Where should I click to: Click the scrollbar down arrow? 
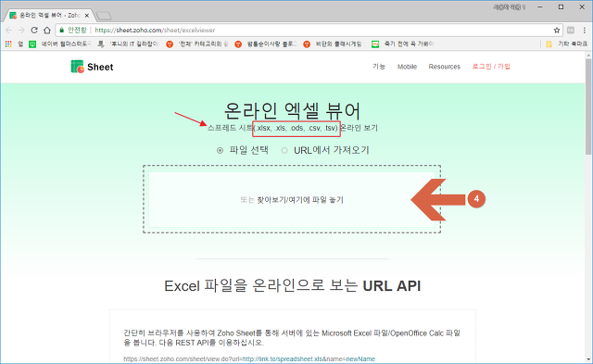pyautogui.click(x=588, y=359)
